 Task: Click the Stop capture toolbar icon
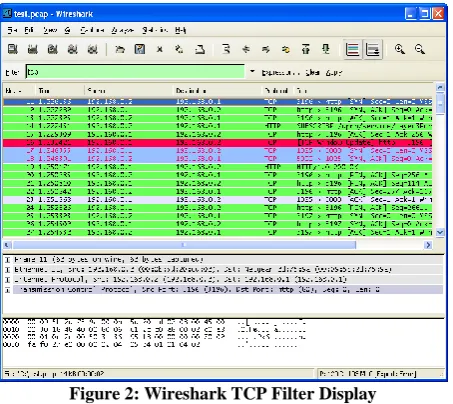point(73,49)
